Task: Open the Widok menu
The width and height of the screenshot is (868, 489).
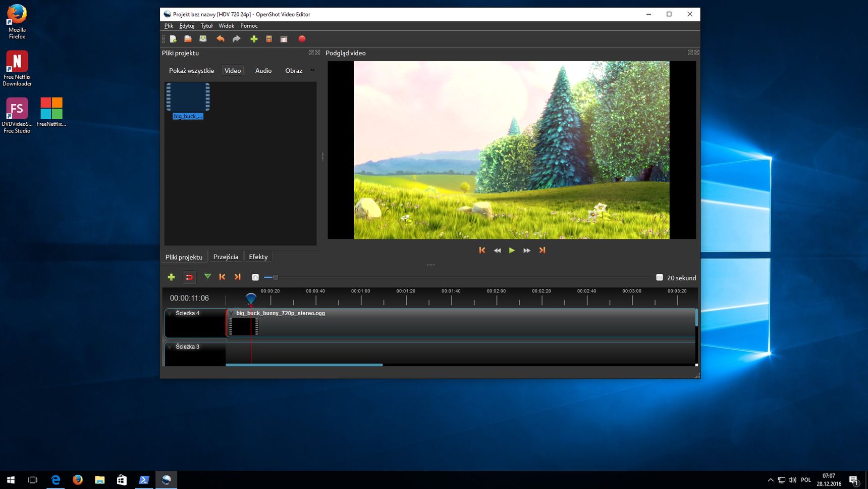Action: (226, 26)
